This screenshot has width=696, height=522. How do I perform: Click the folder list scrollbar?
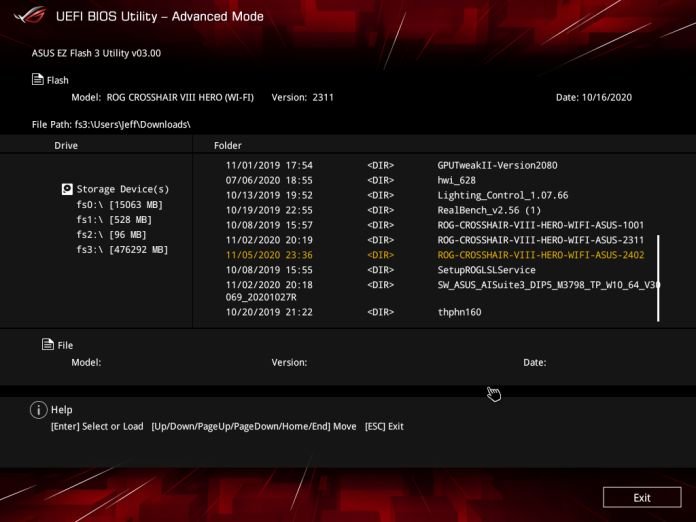coord(658,278)
